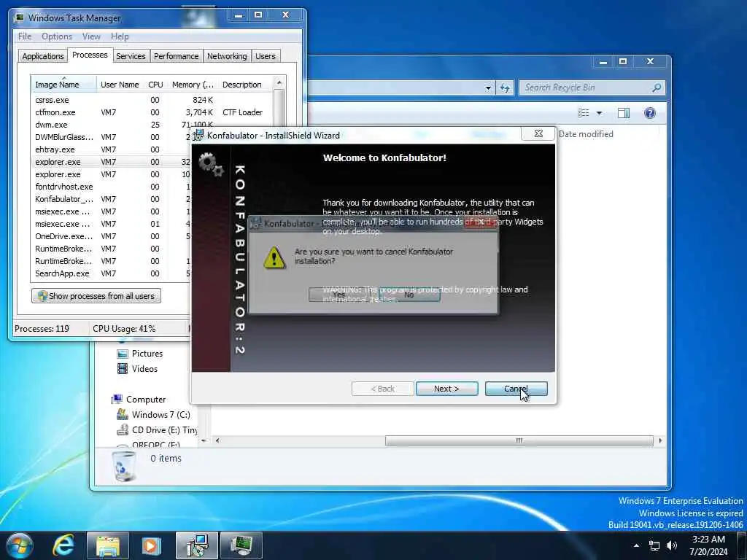Confirm Yes in cancel confirmation dialog
The image size is (747, 560).
(338, 295)
